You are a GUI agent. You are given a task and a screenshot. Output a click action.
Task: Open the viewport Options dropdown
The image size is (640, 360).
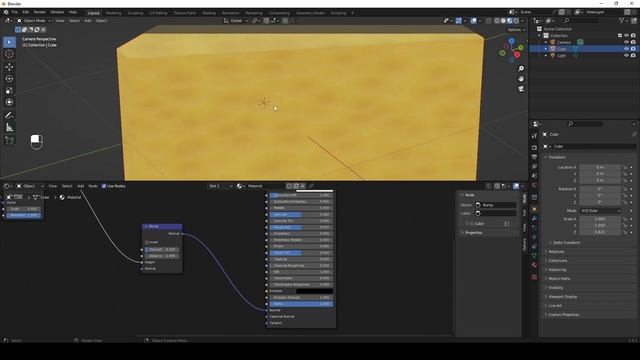[516, 29]
